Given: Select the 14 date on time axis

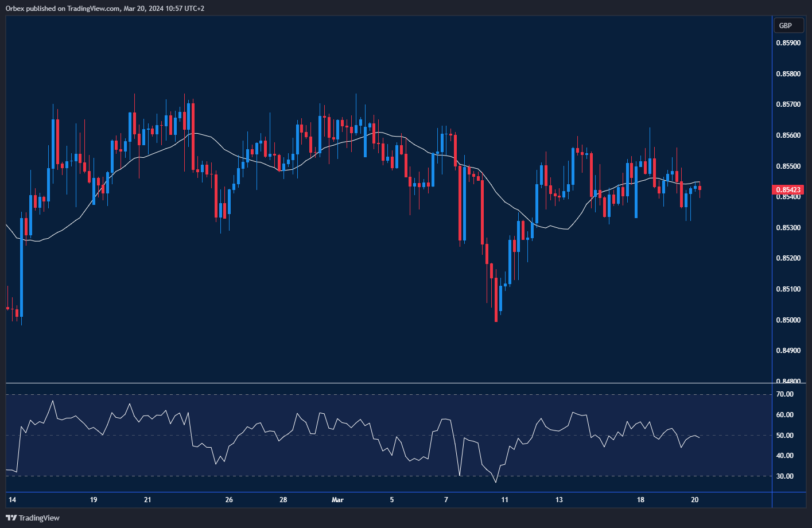Looking at the screenshot, I should click(x=13, y=500).
